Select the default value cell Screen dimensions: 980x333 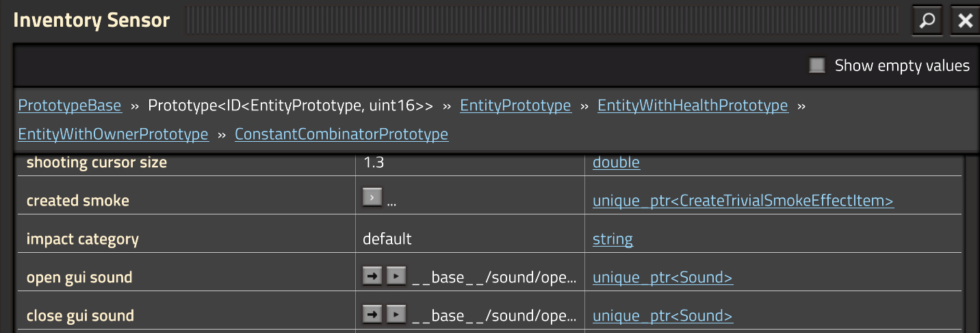[387, 239]
